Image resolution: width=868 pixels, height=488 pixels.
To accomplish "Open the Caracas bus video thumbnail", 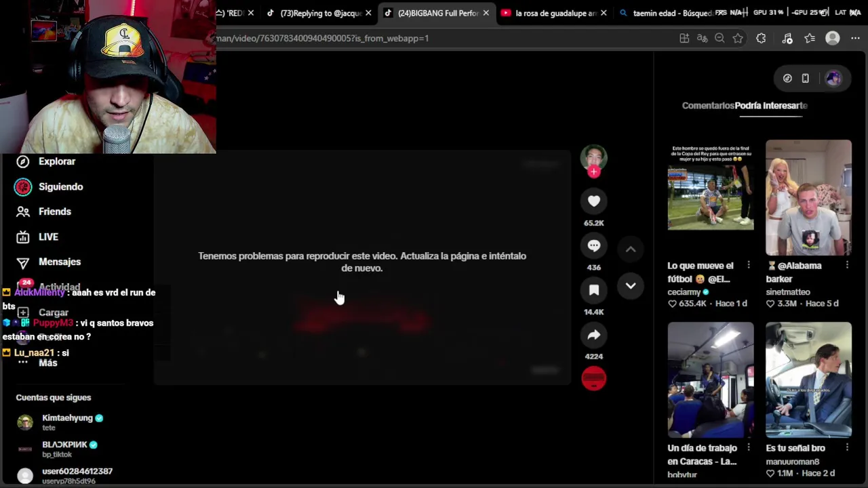I will coord(711,380).
